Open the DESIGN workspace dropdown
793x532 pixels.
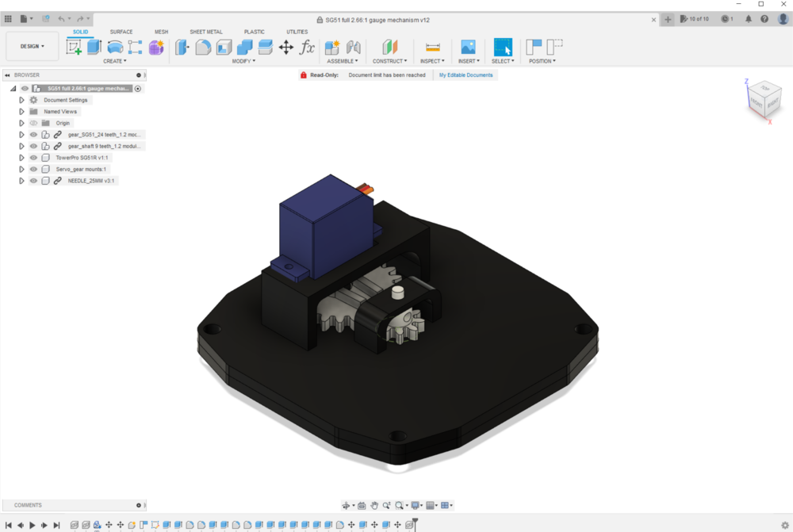pyautogui.click(x=33, y=46)
